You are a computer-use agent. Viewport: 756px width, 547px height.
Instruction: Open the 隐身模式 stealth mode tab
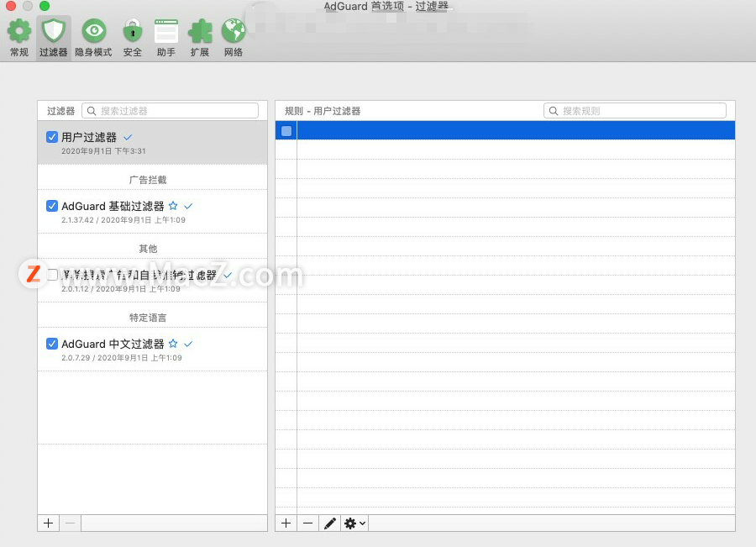coord(93,38)
